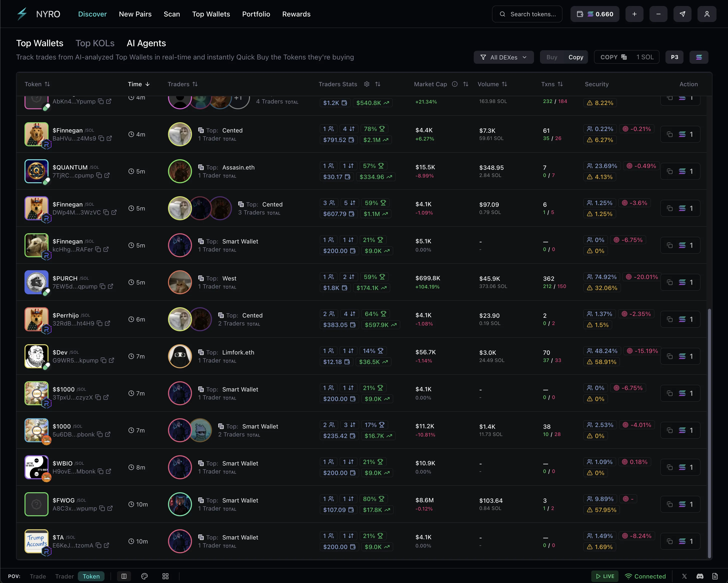Set POV to Trader
The image size is (728, 583).
[x=64, y=576]
